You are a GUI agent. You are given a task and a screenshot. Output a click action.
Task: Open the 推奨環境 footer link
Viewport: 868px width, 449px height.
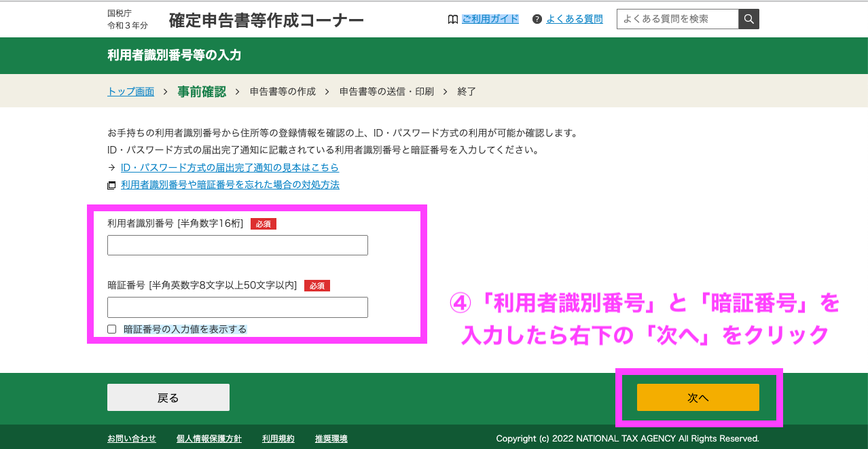point(331,439)
